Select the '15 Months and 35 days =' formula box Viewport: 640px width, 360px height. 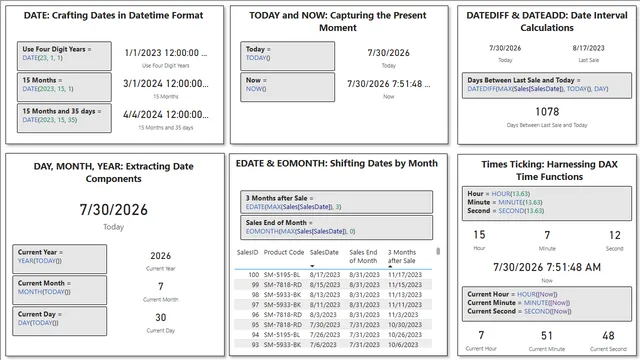click(64, 118)
